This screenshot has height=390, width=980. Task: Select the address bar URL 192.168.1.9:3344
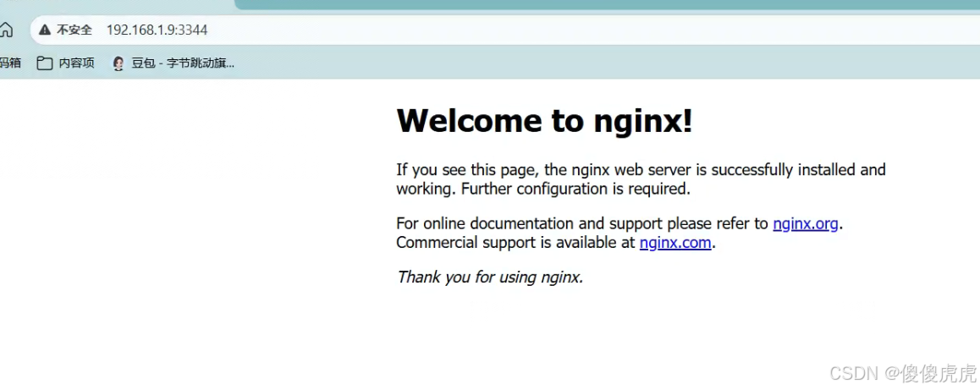click(x=157, y=30)
